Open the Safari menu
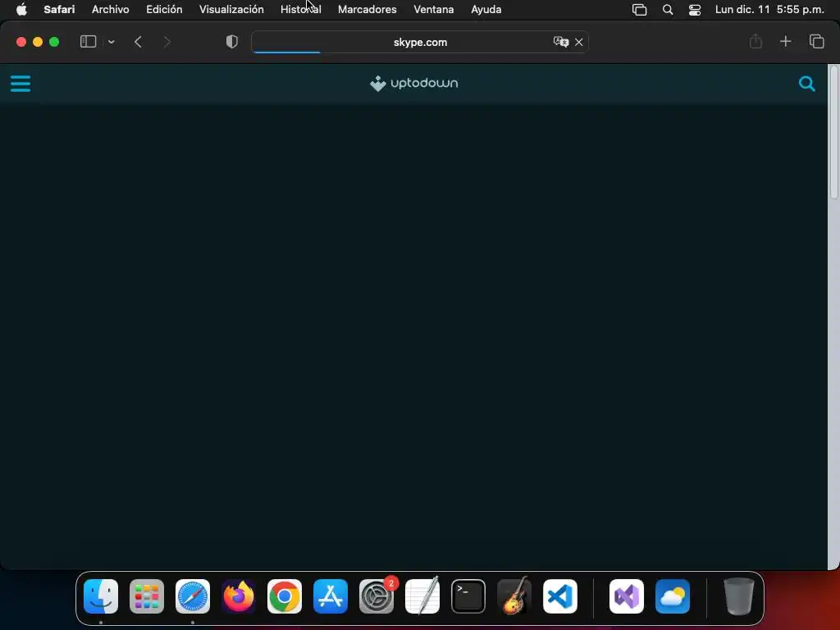Image resolution: width=840 pixels, height=630 pixels. [x=59, y=9]
